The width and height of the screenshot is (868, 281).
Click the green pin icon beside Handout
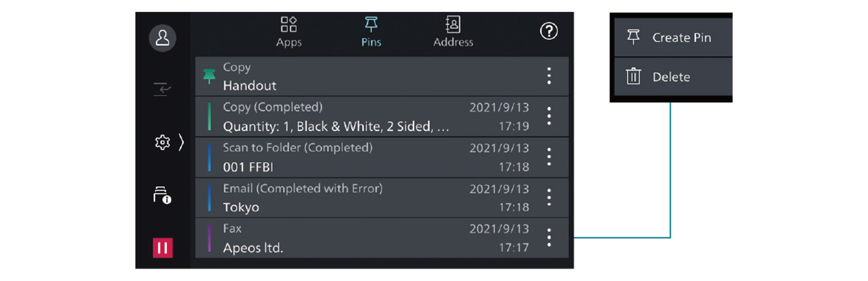[x=209, y=76]
